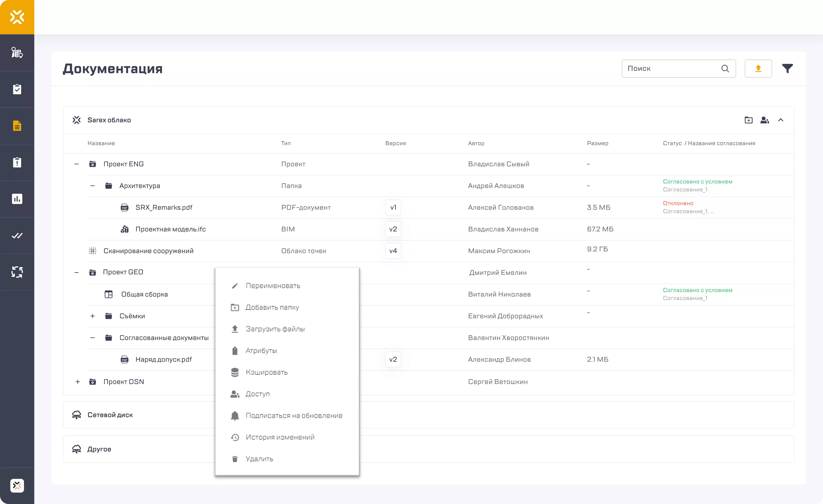Expand the Съёмки folder
The width and height of the screenshot is (823, 504).
[92, 316]
